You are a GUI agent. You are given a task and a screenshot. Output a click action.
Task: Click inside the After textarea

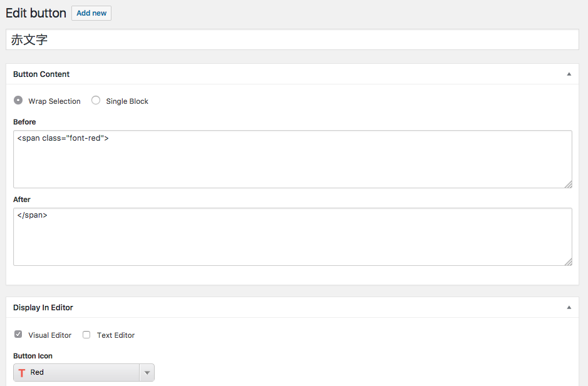point(292,237)
